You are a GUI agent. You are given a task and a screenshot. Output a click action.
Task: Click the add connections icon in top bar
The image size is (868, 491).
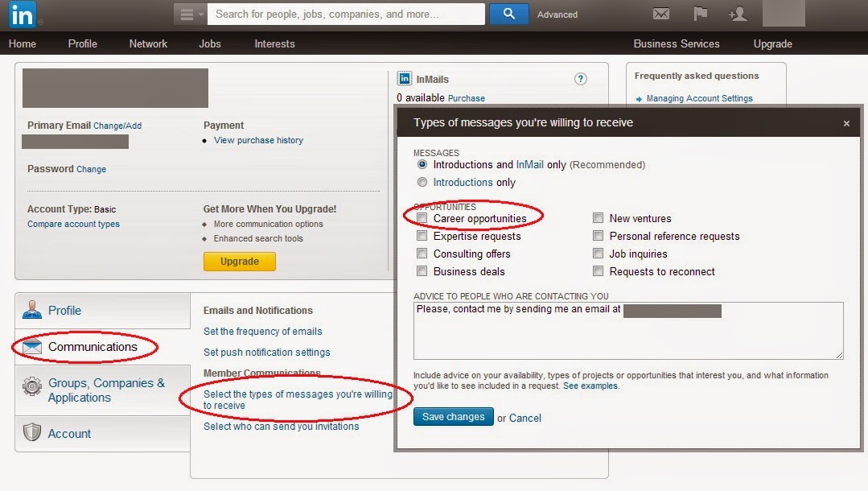pos(738,14)
